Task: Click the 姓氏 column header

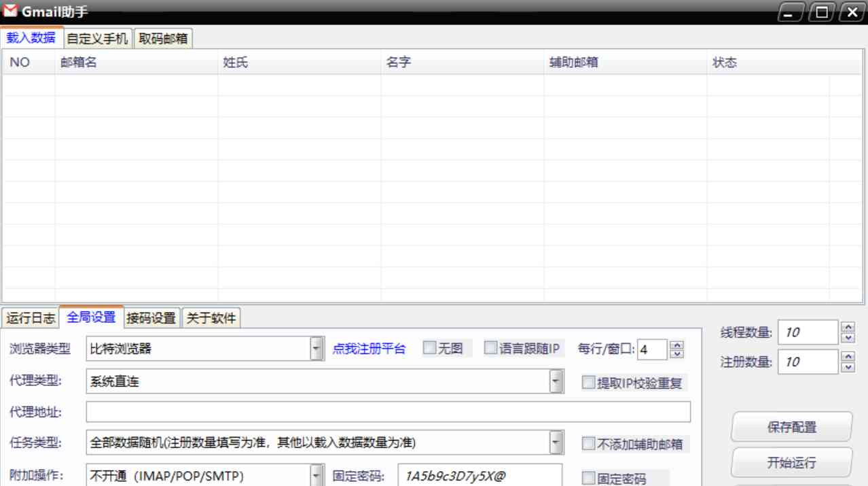Action: click(x=300, y=63)
